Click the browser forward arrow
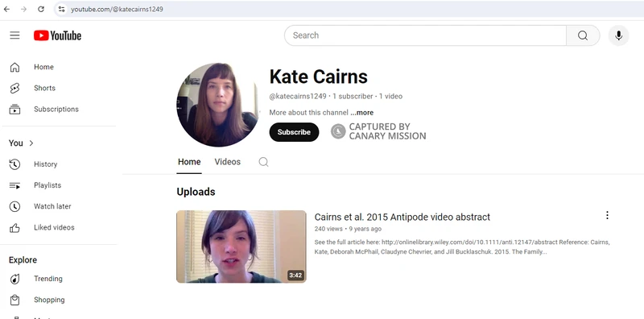This screenshot has width=644, height=319. click(x=24, y=9)
